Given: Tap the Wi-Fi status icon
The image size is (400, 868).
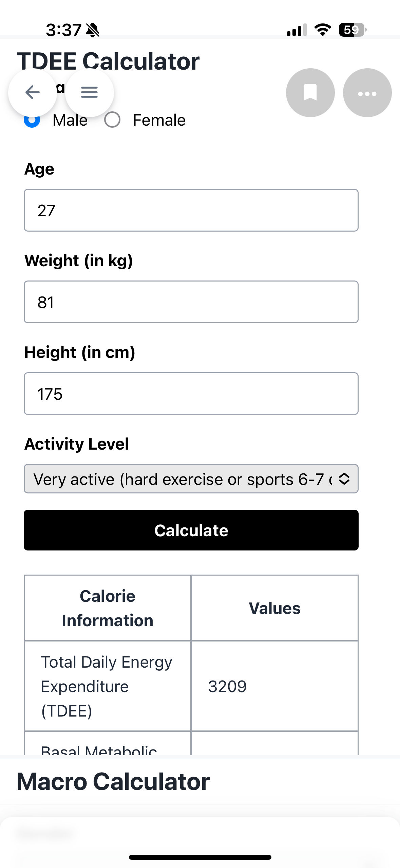Looking at the screenshot, I should click(323, 30).
